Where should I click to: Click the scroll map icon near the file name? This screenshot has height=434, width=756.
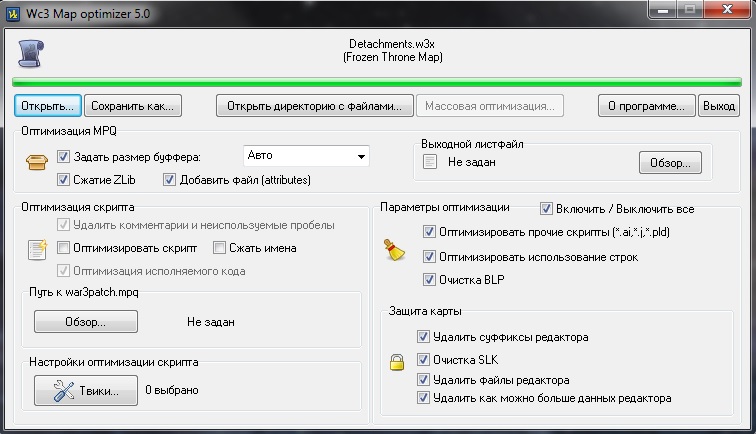tap(31, 54)
